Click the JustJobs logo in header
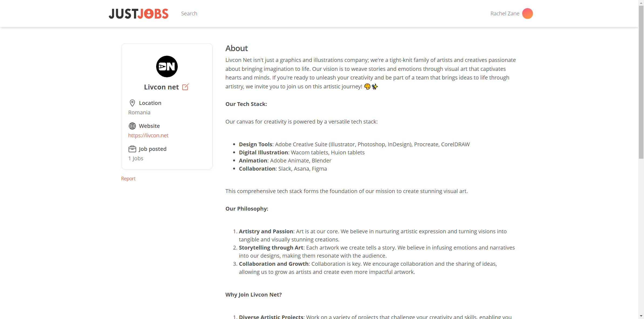The width and height of the screenshot is (644, 319). pos(138,14)
